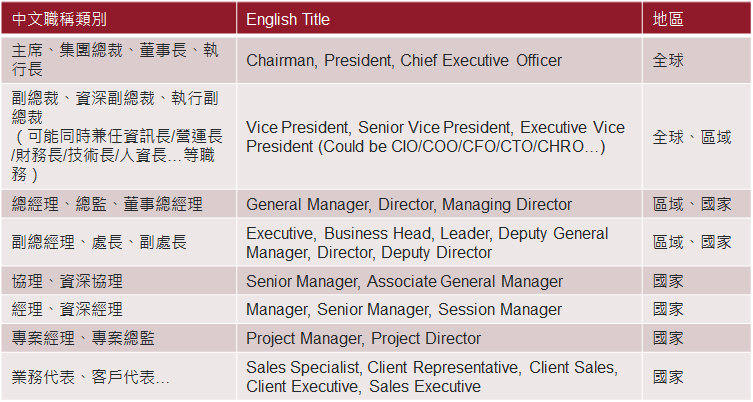Click Senior Manager, Associate General Manager cell

[404, 281]
